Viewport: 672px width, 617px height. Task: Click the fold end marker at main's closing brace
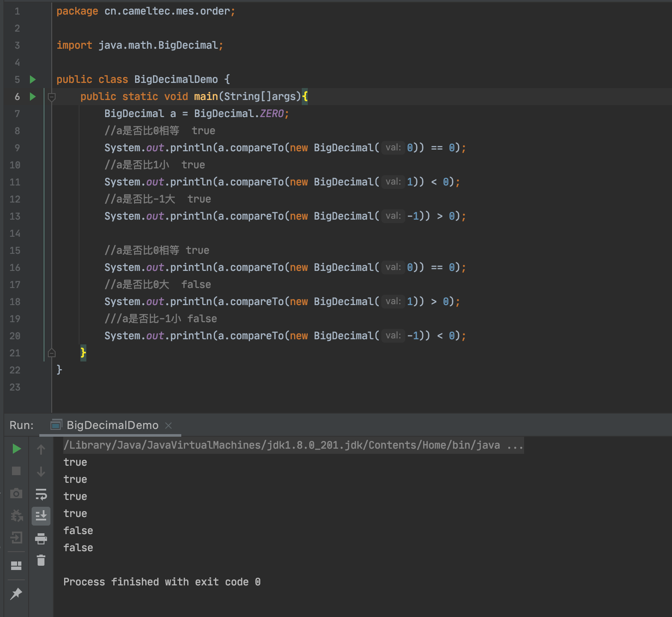(52, 353)
